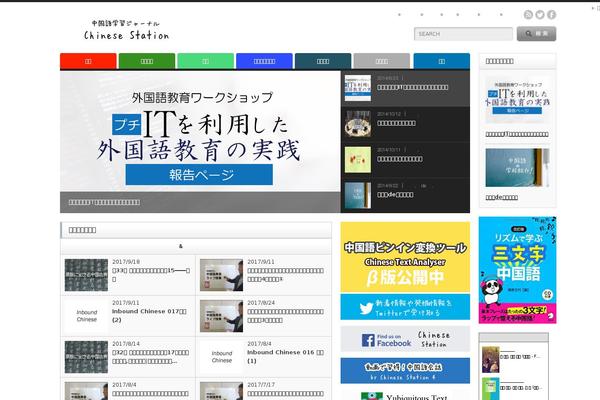Viewport: 600px width, 400px height.
Task: Open slider thumbnail dated 2014/10/11
Action: [358, 159]
